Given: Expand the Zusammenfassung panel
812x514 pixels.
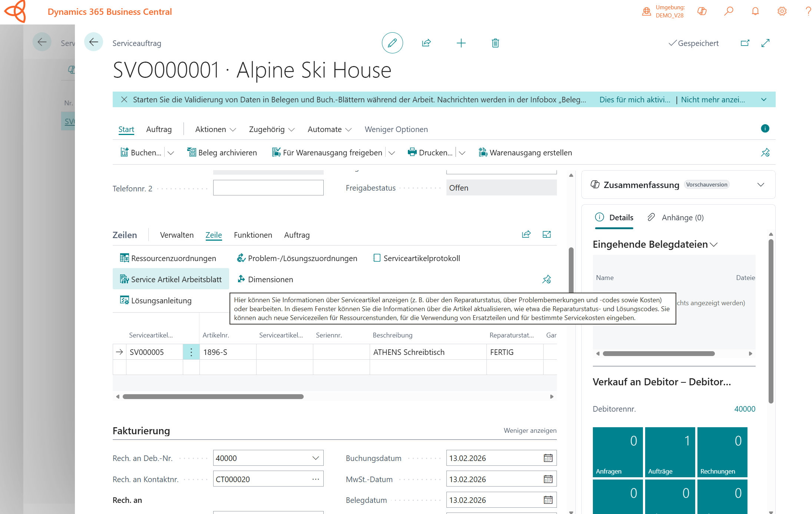Looking at the screenshot, I should (x=761, y=185).
